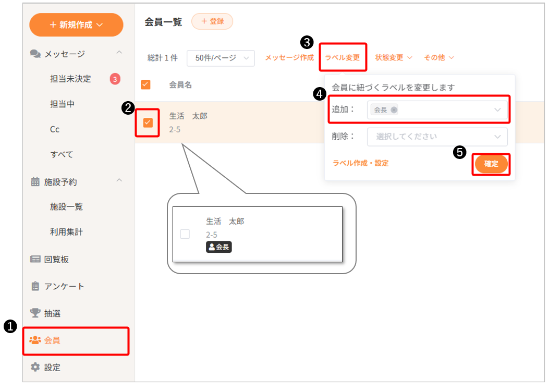The width and height of the screenshot is (549, 392).
Task: Open 担当中 messages in sidebar
Action: tap(63, 104)
